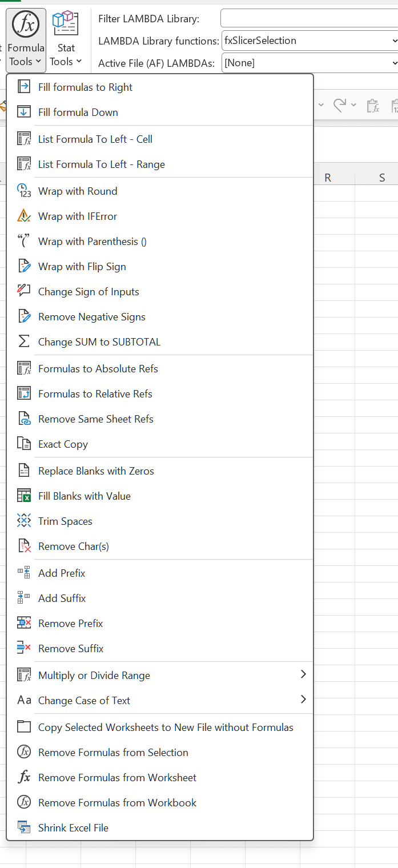Click the Add Suffix icon
Viewport: 398px width, 868px height.
tap(24, 598)
